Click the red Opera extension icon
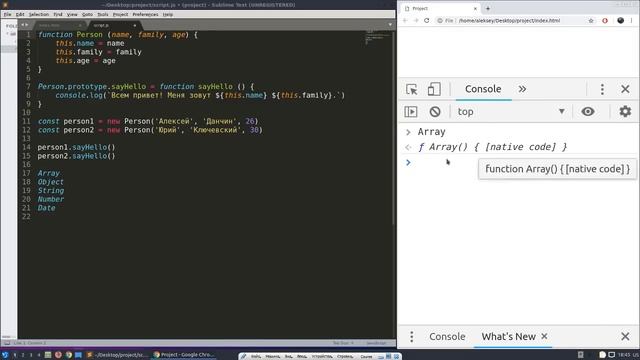The height and width of the screenshot is (360, 640). coord(605,20)
